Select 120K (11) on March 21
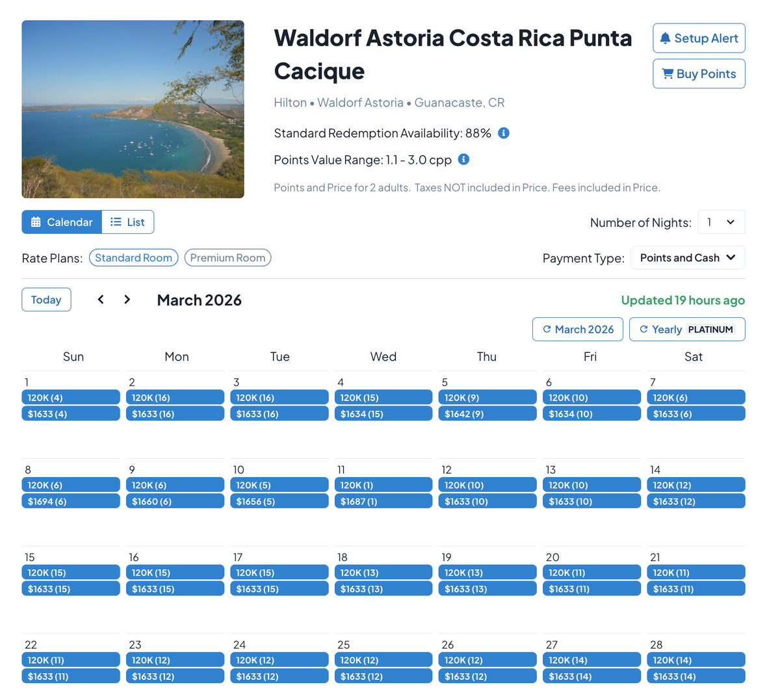Screen dimensions: 780x700 pos(696,573)
